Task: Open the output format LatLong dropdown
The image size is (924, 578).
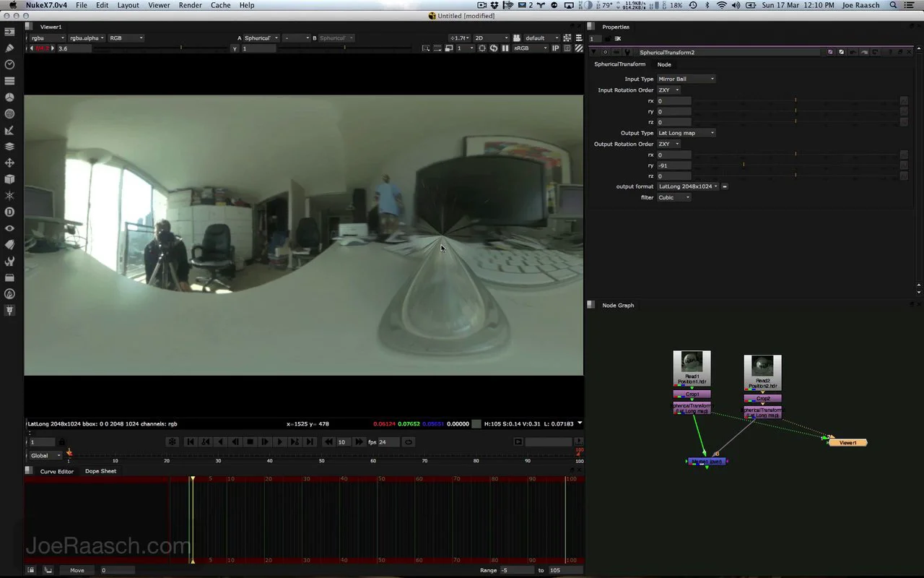Action: click(688, 186)
